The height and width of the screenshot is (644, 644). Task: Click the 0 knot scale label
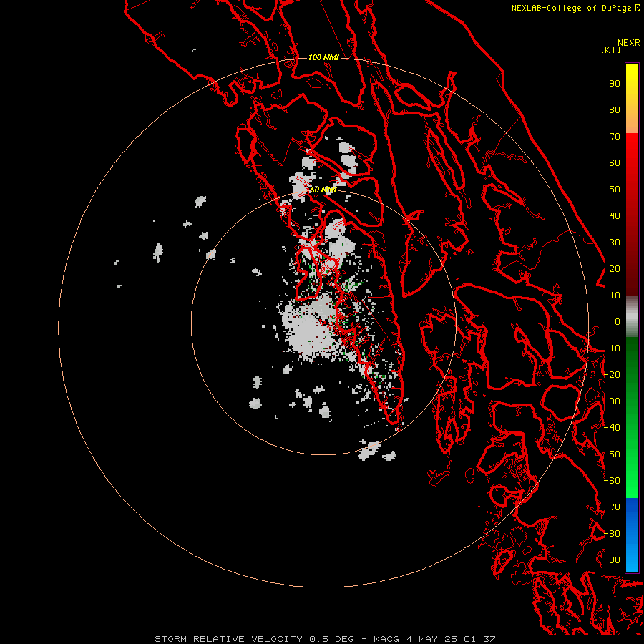pyautogui.click(x=618, y=321)
